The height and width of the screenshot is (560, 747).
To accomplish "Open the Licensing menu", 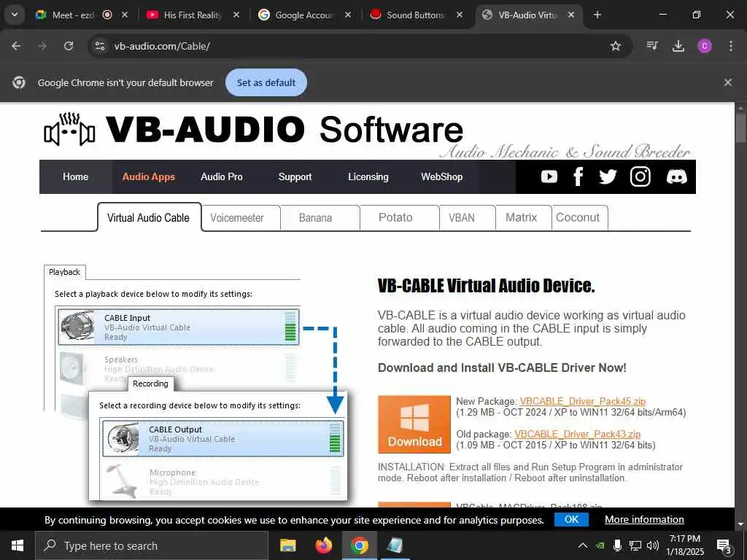I will pyautogui.click(x=368, y=176).
